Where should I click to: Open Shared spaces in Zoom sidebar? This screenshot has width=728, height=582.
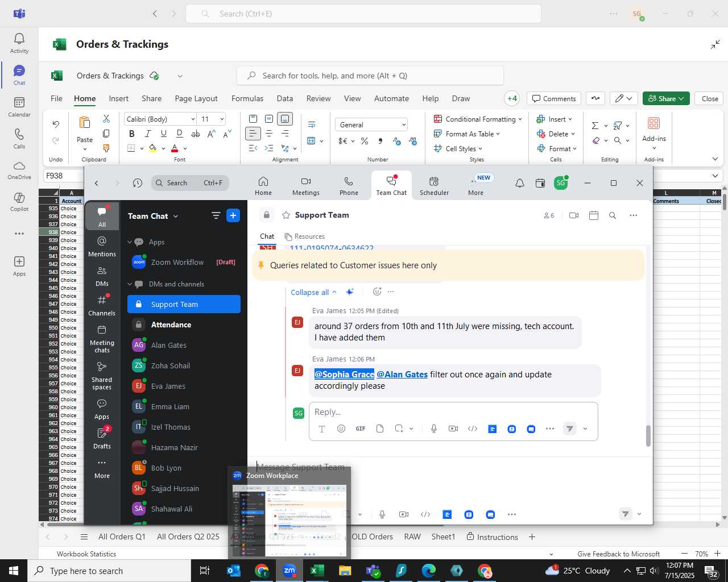102,376
